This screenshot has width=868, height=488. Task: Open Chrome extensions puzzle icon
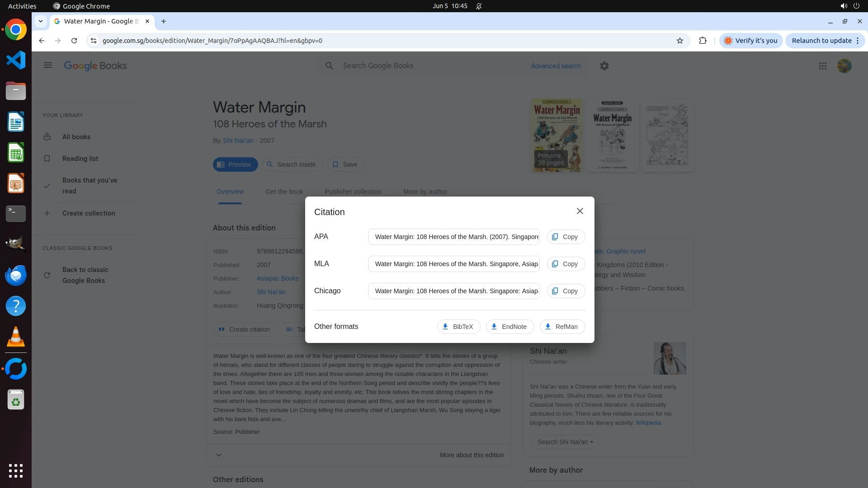(703, 41)
